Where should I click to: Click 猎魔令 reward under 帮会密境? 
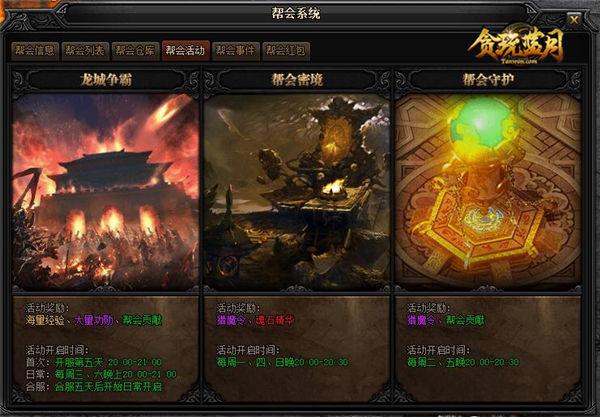[x=231, y=320]
